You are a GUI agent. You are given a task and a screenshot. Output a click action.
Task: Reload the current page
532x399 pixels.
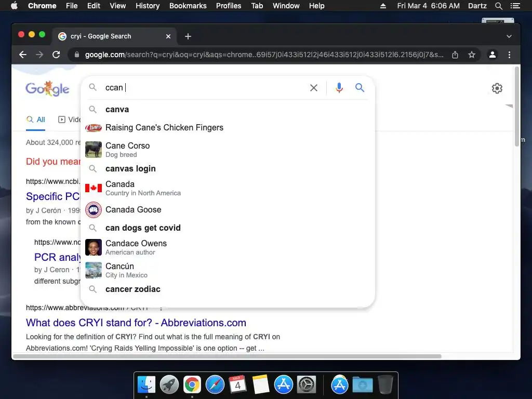56,55
